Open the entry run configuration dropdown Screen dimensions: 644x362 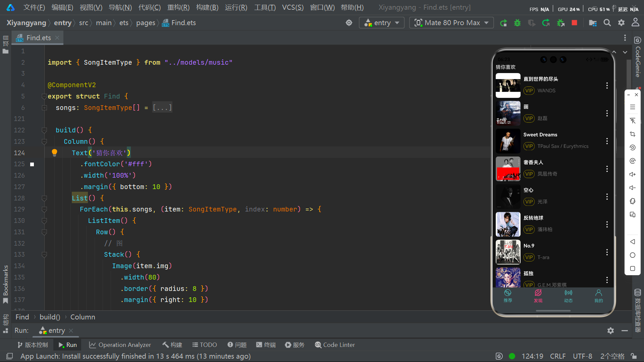click(x=382, y=23)
